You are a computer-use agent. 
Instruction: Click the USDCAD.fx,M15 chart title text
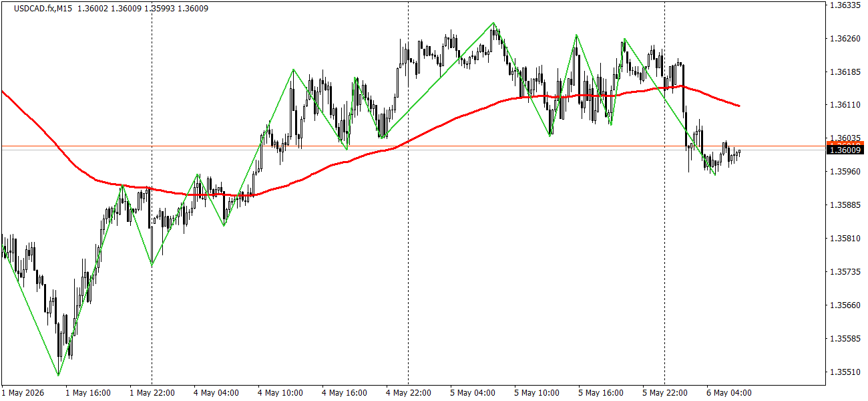41,9
